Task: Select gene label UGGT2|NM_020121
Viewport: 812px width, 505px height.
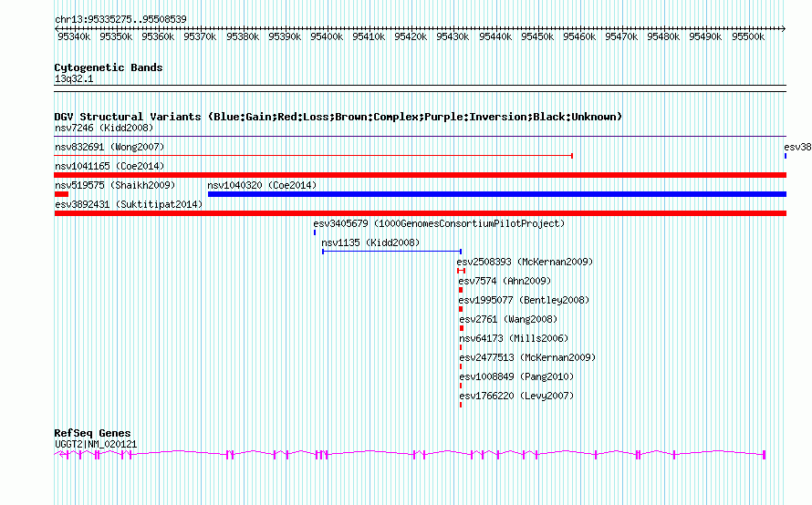Action: point(96,445)
